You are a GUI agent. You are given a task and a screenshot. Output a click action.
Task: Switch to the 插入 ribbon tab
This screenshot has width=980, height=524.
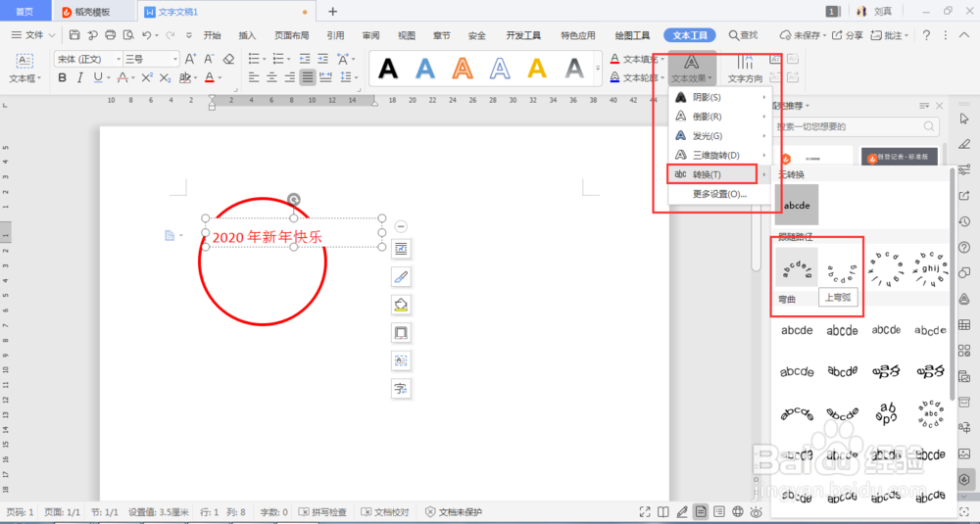(248, 35)
